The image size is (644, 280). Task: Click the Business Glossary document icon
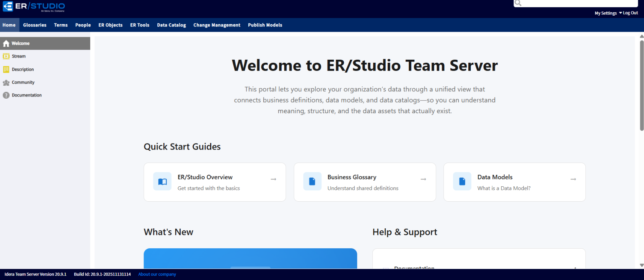point(312,181)
